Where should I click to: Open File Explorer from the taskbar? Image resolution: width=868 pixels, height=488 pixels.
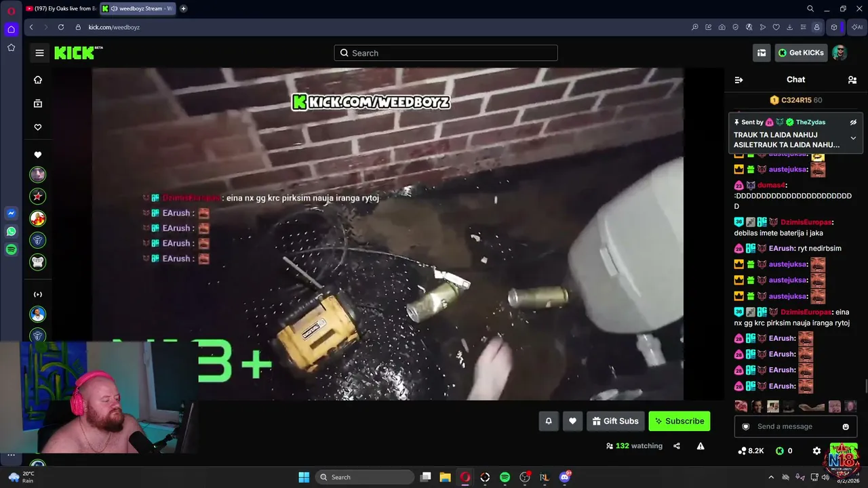tap(445, 477)
